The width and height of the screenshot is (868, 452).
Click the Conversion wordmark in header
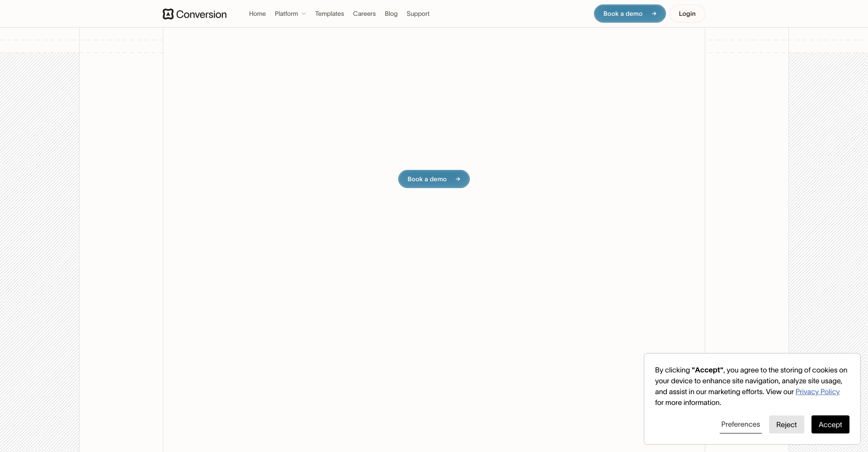pos(201,14)
